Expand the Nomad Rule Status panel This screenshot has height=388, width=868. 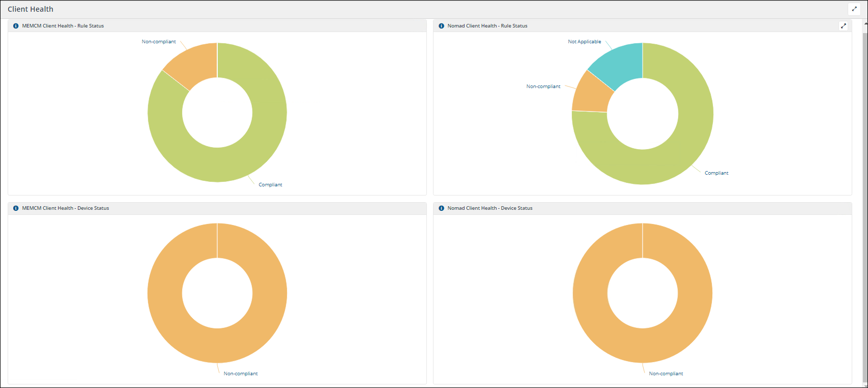click(843, 26)
